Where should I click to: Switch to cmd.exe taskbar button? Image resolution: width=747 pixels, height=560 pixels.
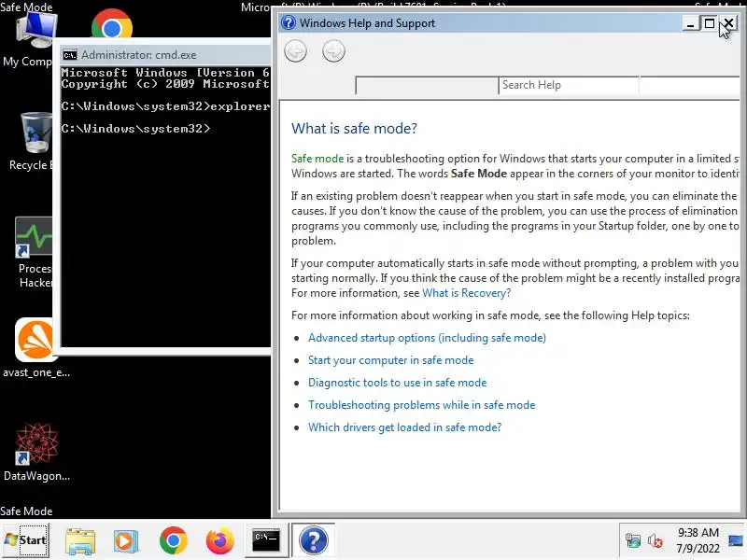[x=266, y=540]
